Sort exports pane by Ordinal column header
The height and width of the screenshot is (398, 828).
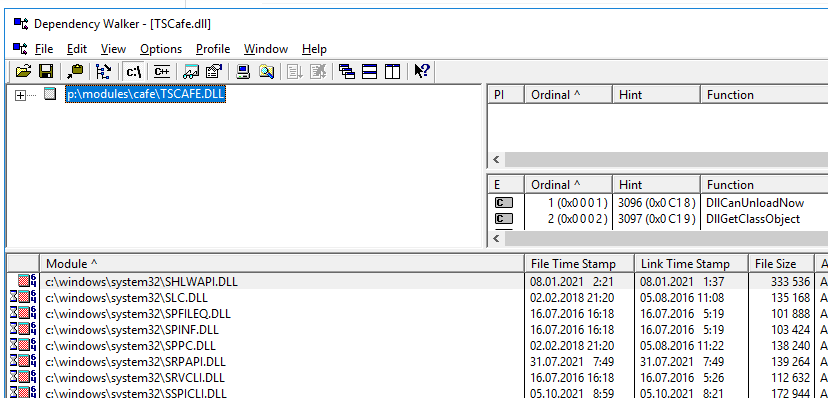[568, 185]
